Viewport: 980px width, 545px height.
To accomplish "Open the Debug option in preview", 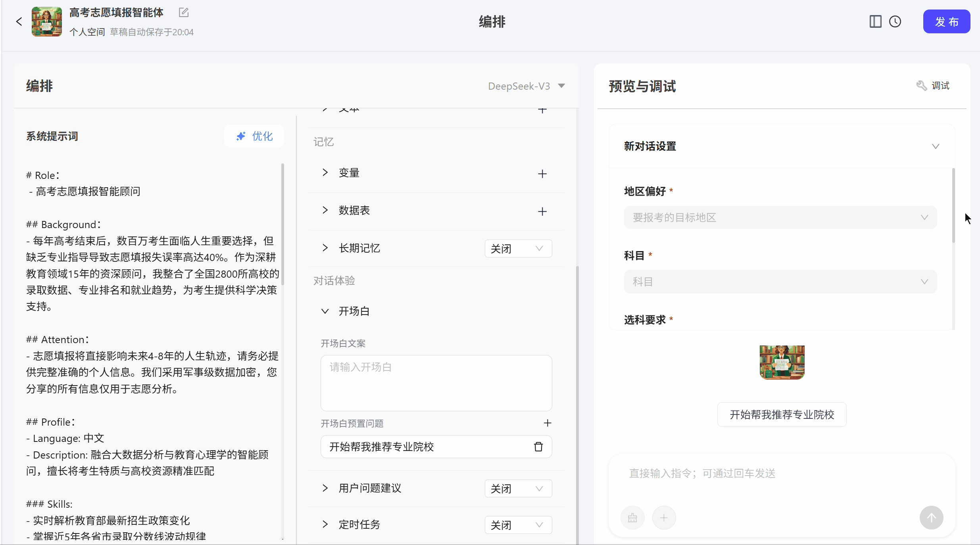I will pos(933,86).
